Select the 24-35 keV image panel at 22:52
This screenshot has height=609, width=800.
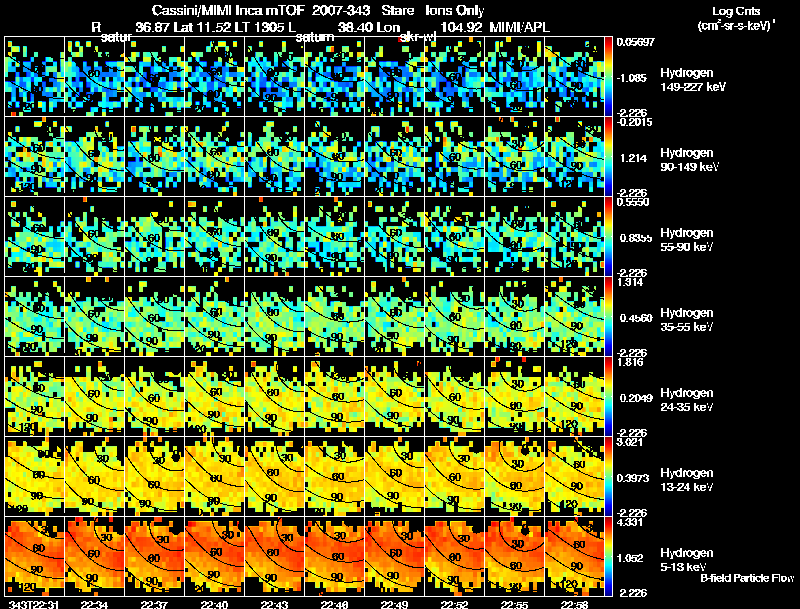coord(454,396)
